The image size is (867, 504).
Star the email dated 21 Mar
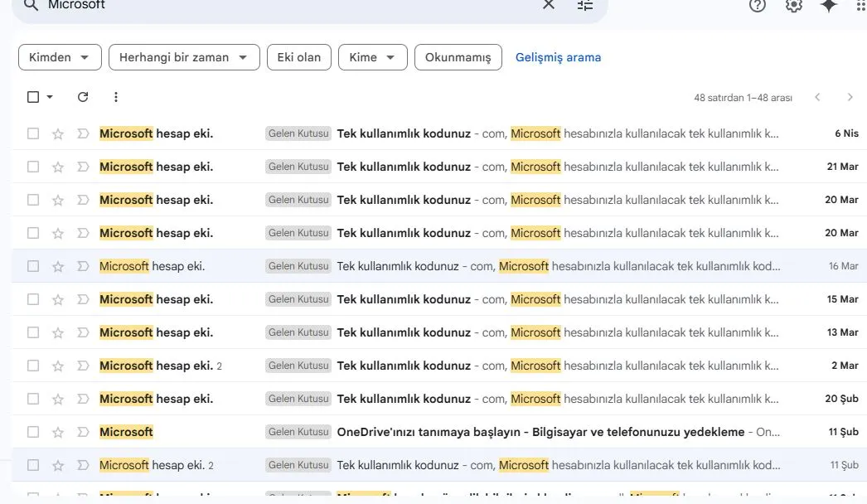[x=57, y=167]
